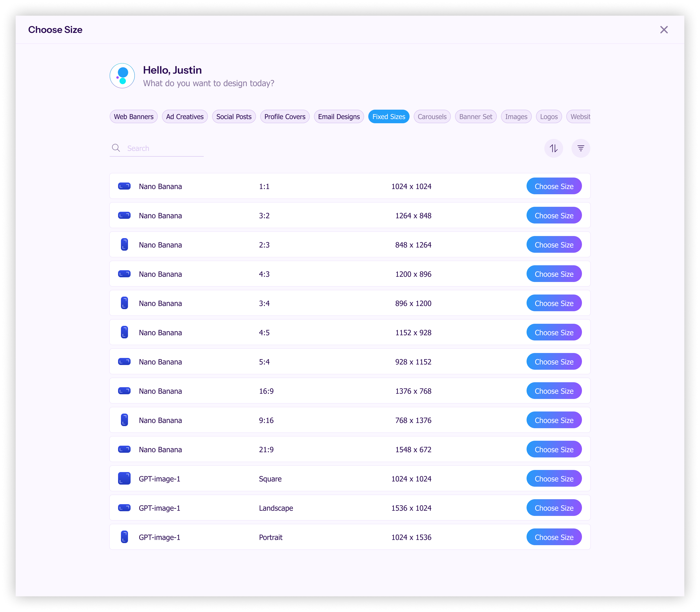Open the Web Banners category
This screenshot has width=700, height=612.
pos(133,116)
